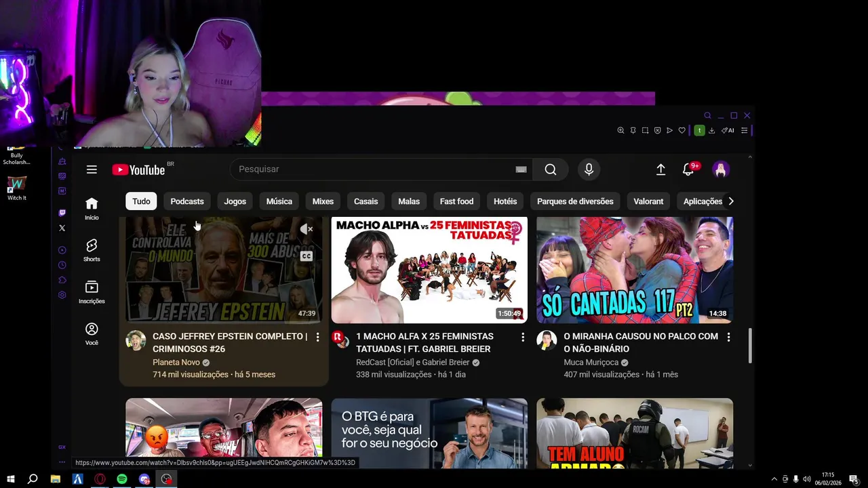This screenshot has height=488, width=868.
Task: Click the pin icon in address bar
Action: [x=633, y=130]
